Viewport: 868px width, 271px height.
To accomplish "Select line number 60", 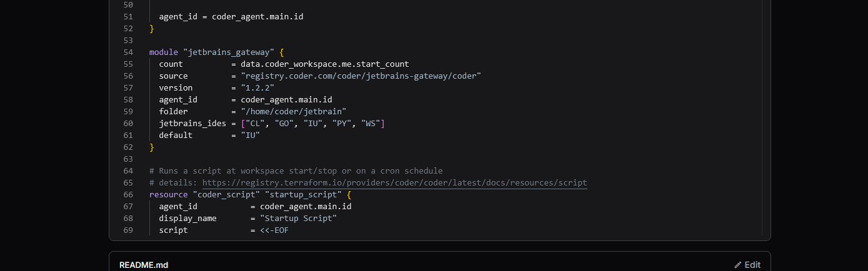I will (128, 124).
